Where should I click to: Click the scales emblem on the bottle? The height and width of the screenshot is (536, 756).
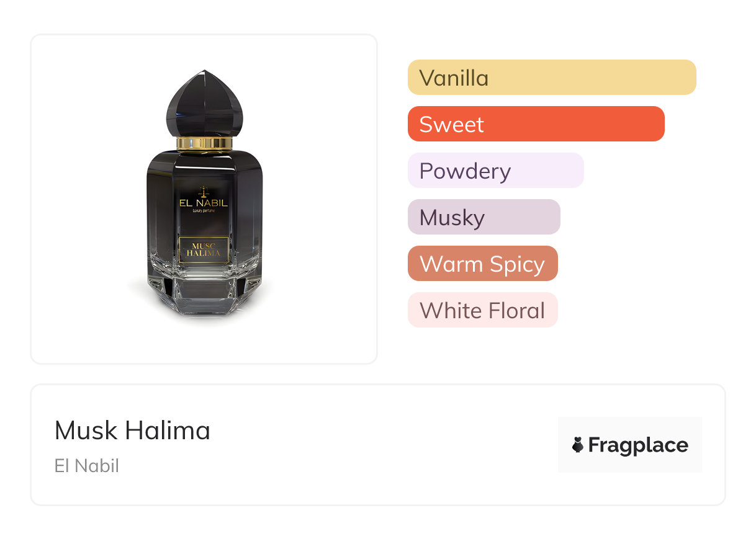tap(204, 192)
